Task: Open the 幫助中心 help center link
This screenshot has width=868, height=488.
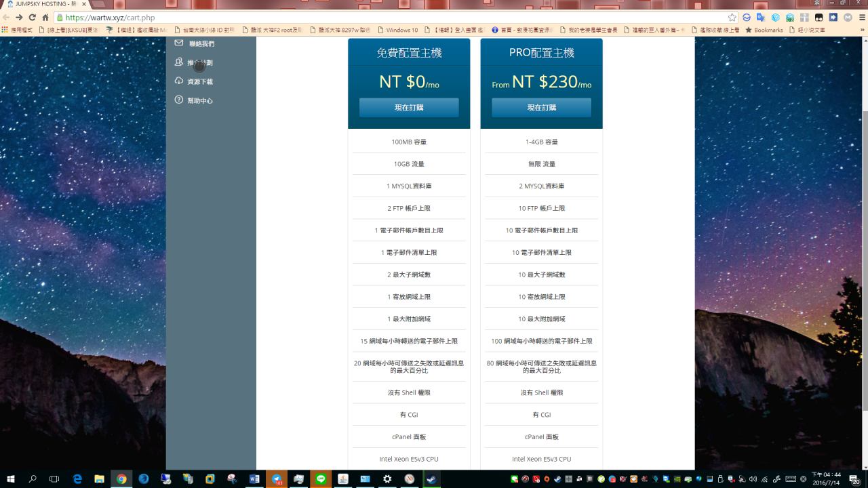Action: pos(200,101)
